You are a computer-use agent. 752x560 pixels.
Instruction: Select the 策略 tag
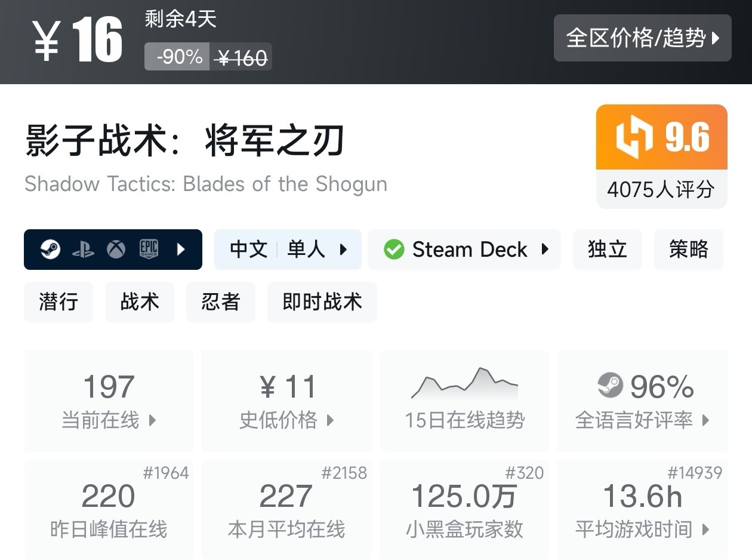coord(688,250)
